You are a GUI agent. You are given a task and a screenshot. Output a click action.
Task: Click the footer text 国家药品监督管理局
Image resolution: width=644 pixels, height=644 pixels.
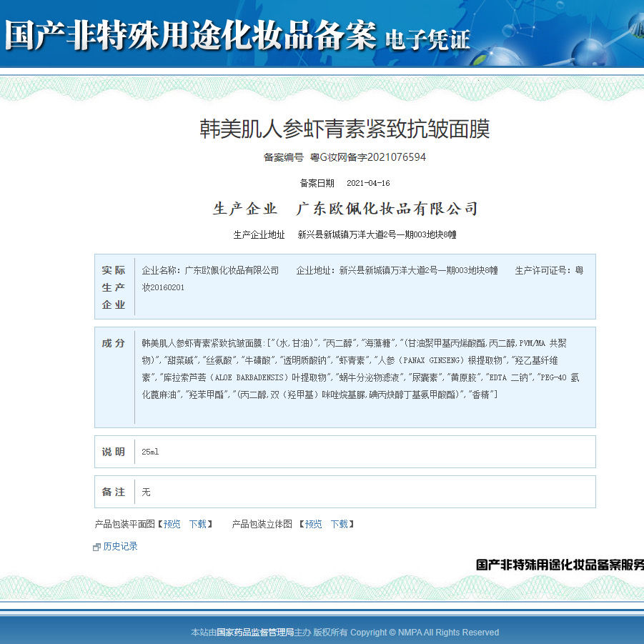(x=255, y=632)
